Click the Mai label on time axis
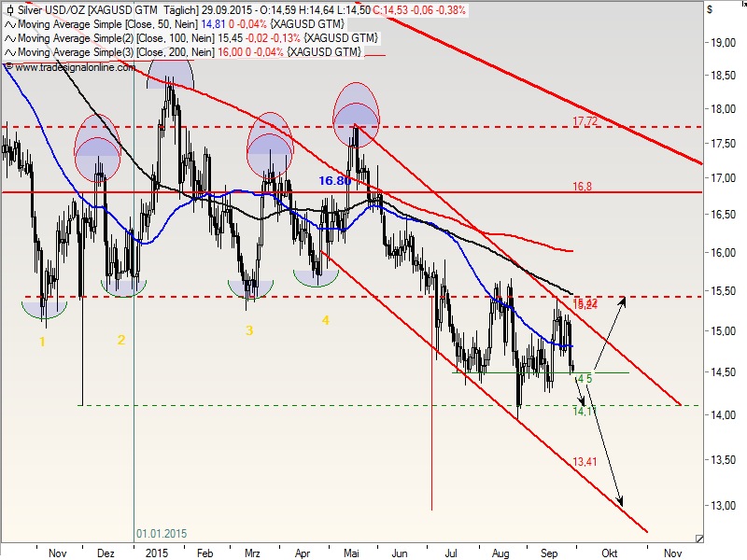 point(351,553)
